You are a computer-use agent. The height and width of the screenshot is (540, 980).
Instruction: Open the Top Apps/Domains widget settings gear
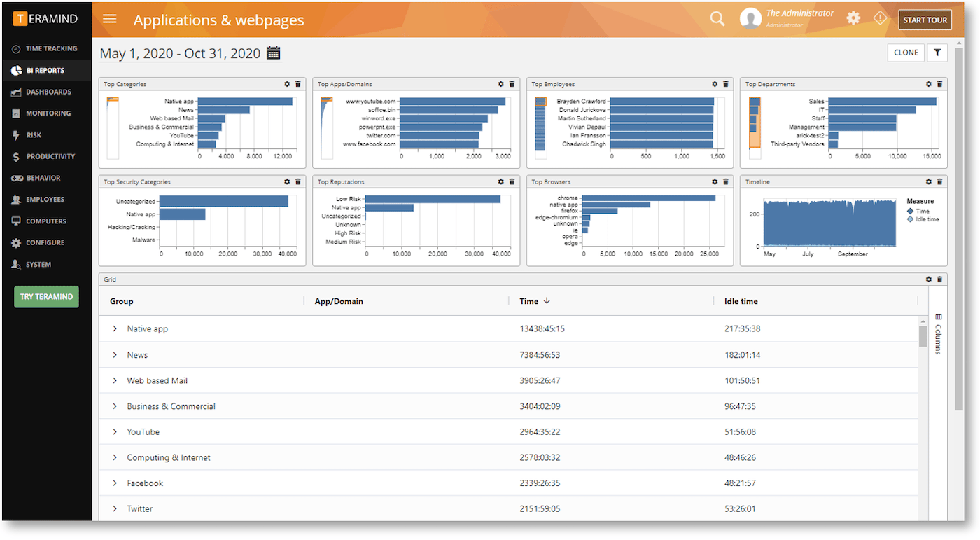[x=500, y=84]
